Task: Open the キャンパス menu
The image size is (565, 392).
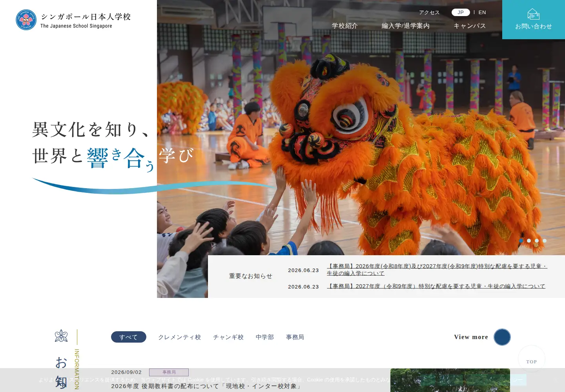Action: click(470, 26)
